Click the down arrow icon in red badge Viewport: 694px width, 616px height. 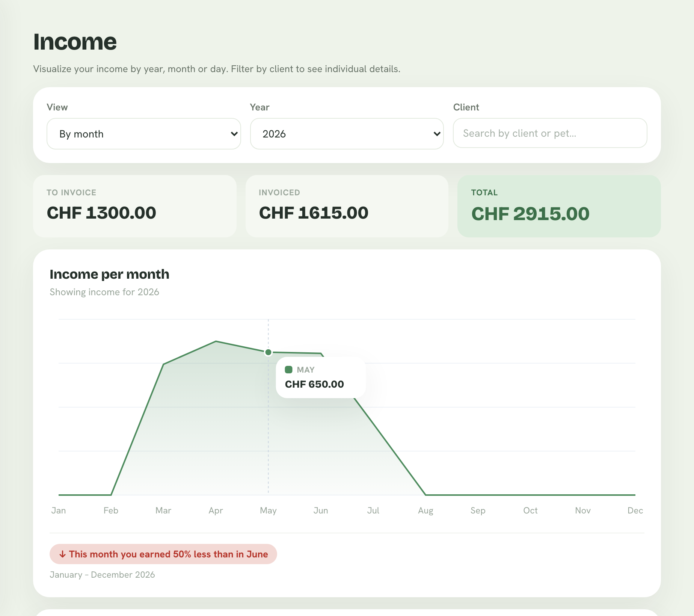point(63,554)
